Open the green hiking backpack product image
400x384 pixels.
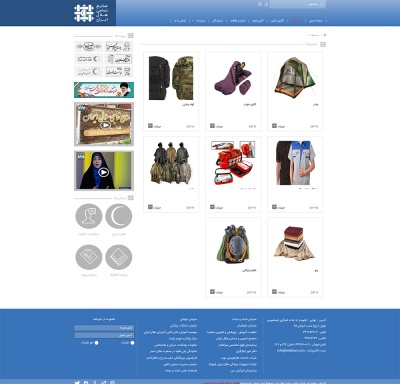233,244
